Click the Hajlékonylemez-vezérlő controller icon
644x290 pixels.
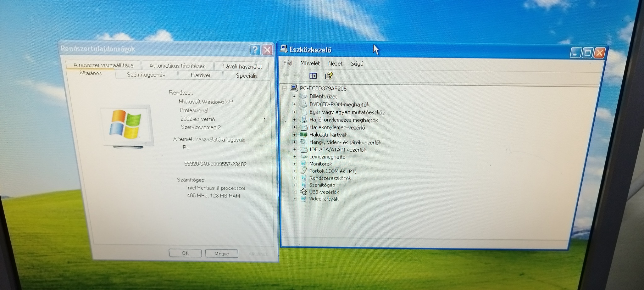[304, 127]
